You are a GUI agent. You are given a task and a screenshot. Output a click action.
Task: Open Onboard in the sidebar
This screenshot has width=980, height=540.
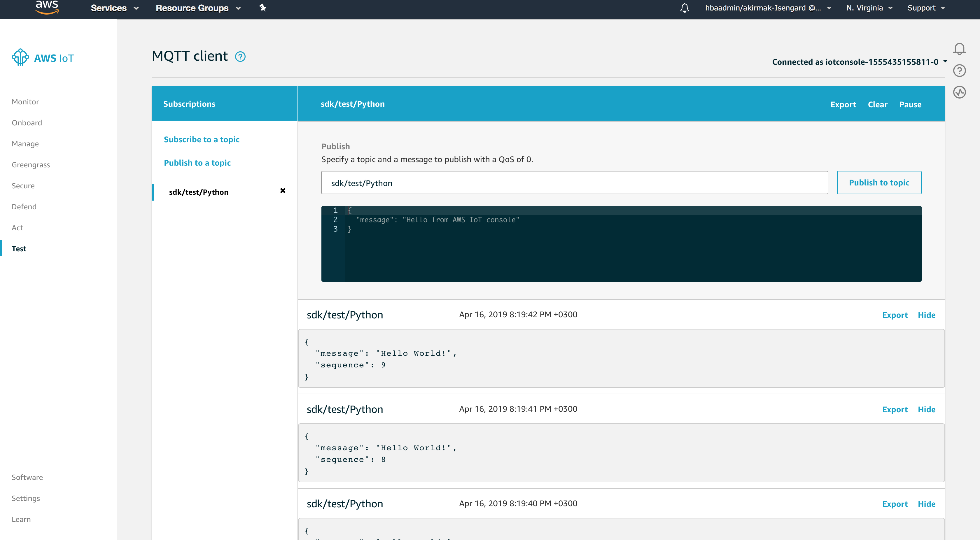(27, 122)
